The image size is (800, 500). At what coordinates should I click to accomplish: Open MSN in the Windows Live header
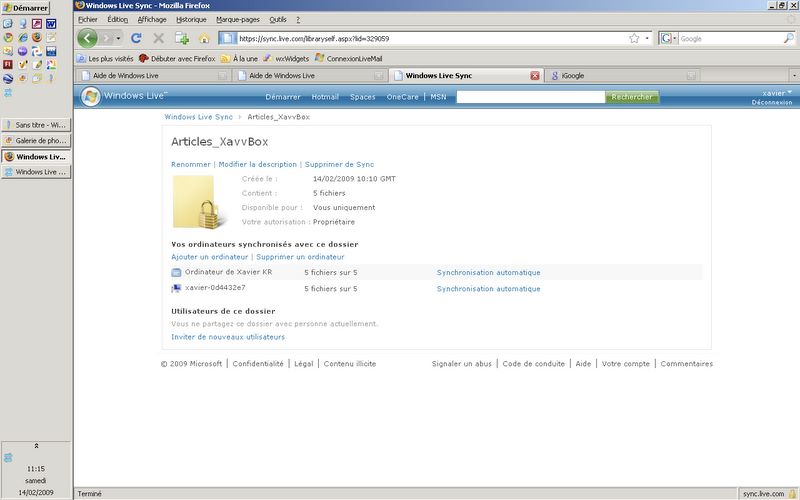pos(438,97)
